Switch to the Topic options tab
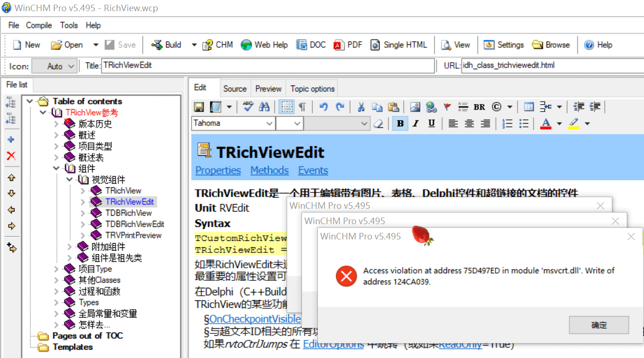 tap(313, 88)
